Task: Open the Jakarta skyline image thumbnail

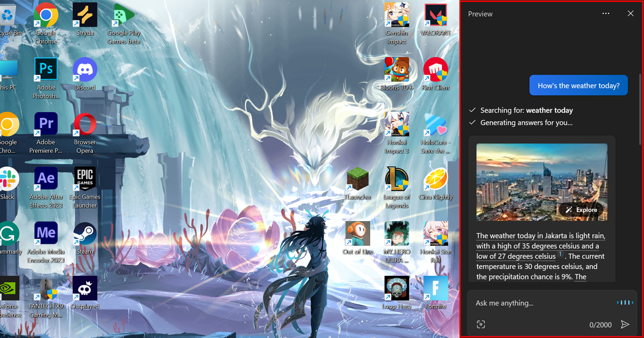Action: coord(542,182)
